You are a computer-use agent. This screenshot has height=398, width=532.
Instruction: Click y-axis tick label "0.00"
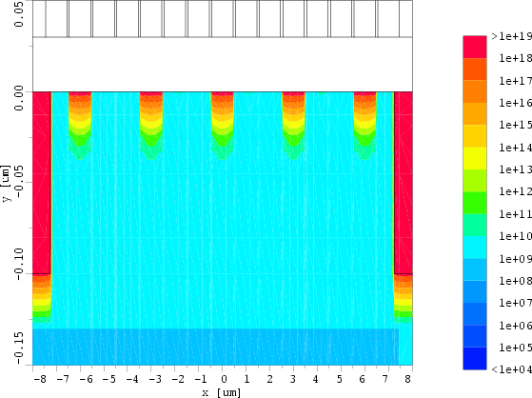(x=19, y=98)
